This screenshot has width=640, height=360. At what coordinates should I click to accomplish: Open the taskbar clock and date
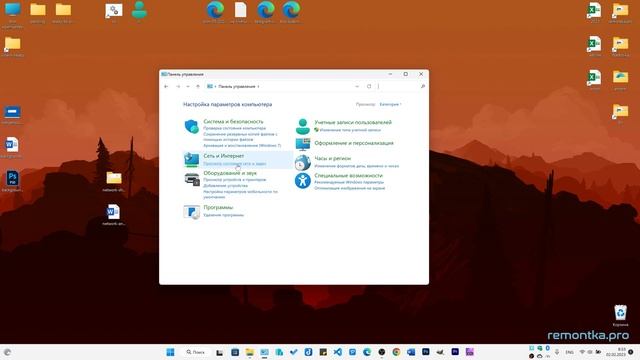pos(616,352)
